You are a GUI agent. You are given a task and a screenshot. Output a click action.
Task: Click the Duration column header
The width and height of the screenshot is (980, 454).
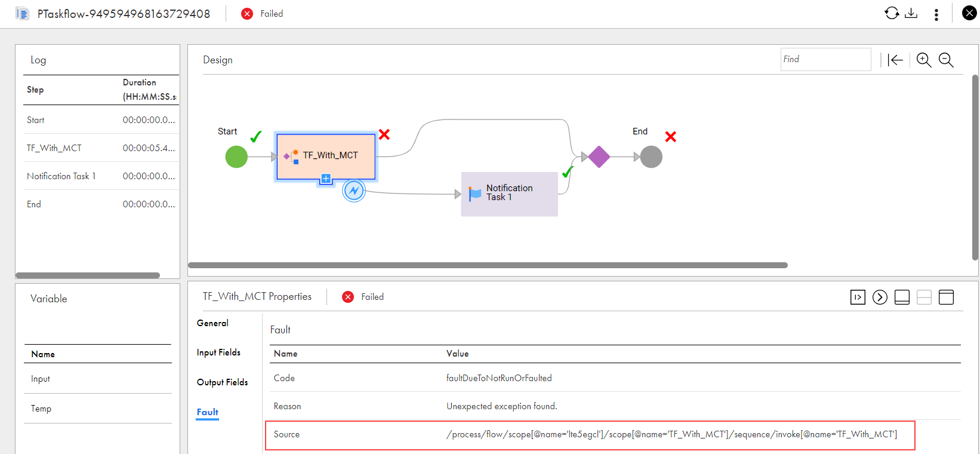point(149,90)
